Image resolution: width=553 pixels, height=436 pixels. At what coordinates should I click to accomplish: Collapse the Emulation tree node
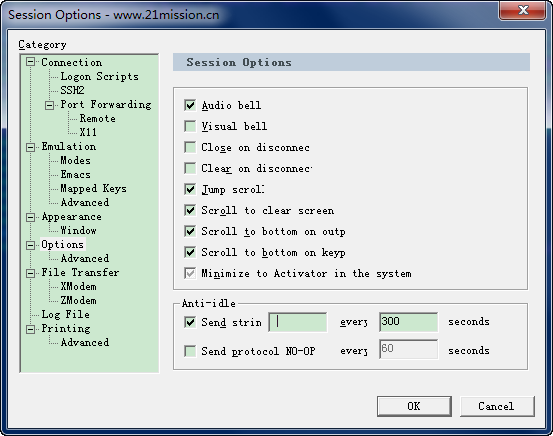click(31, 147)
